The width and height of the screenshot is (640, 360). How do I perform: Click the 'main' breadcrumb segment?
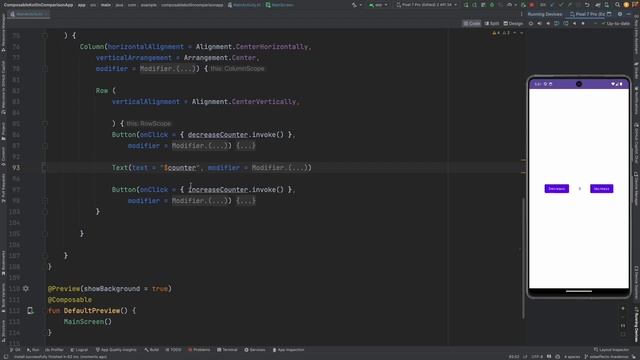pyautogui.click(x=106, y=5)
